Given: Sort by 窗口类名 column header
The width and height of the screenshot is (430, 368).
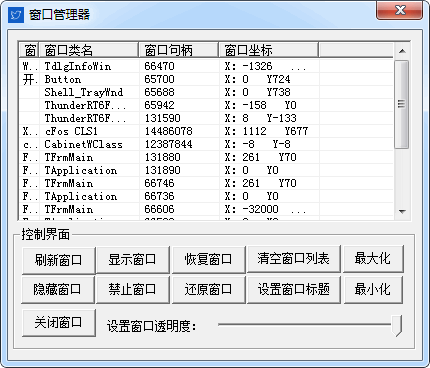Looking at the screenshot, I should 89,50.
